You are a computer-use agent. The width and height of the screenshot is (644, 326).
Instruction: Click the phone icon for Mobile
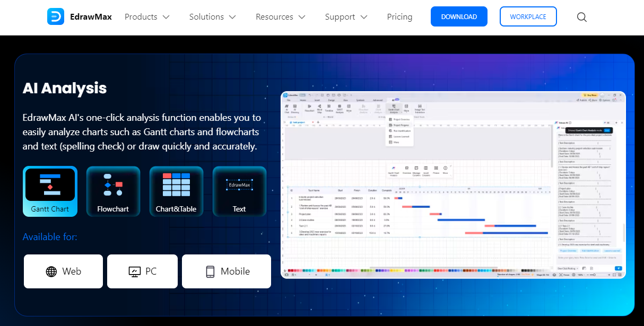point(210,271)
